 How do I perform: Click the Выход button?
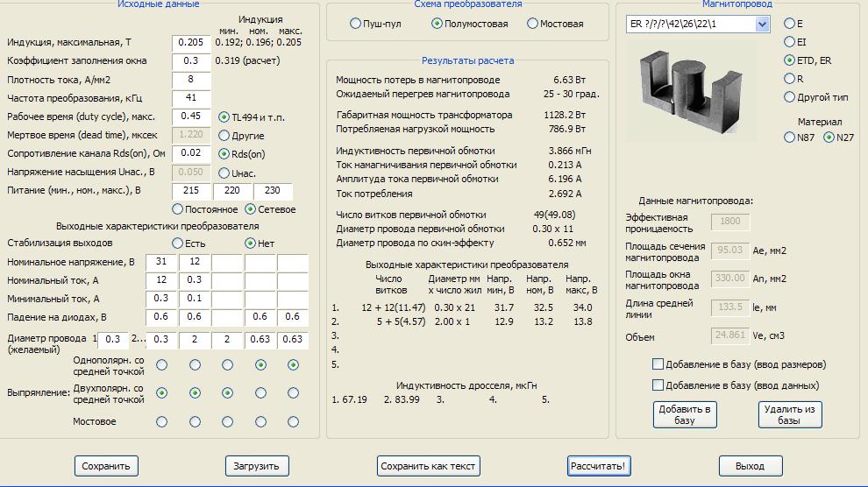coord(751,466)
